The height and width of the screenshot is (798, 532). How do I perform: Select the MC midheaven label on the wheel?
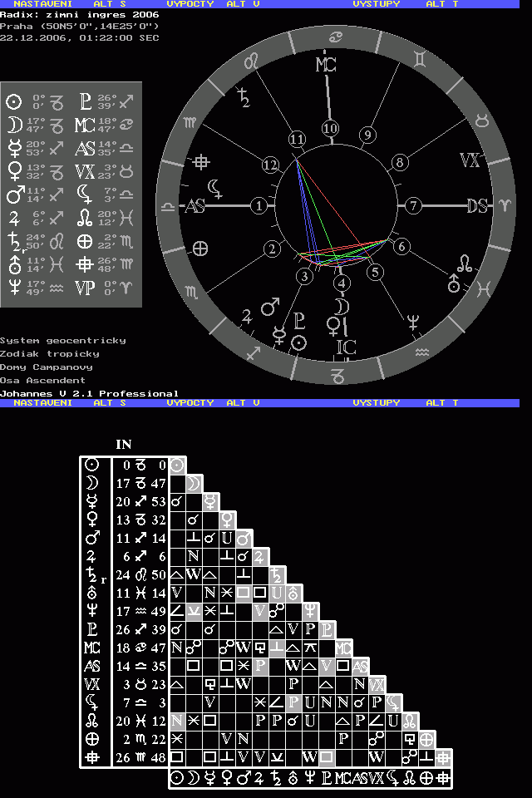326,66
